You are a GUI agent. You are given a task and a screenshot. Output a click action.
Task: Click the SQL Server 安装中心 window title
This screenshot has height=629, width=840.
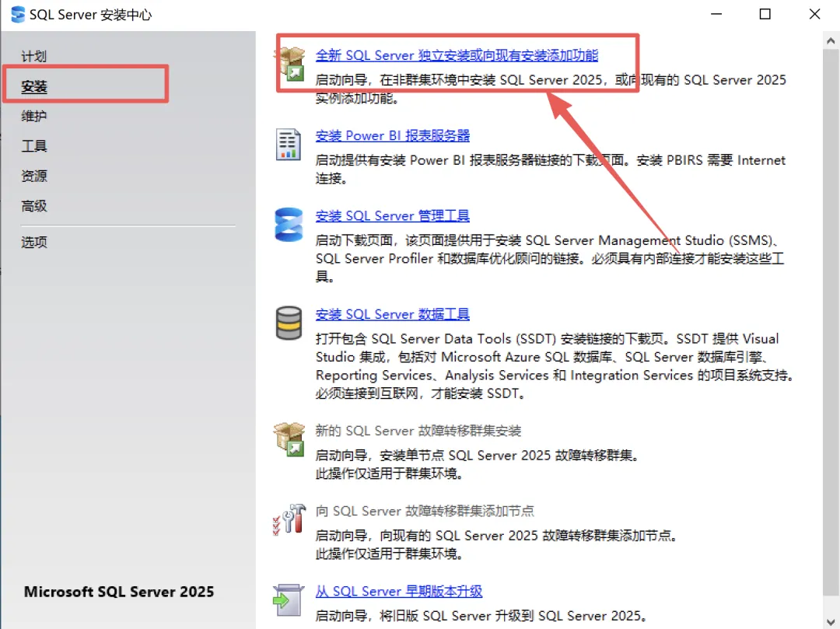pos(90,15)
